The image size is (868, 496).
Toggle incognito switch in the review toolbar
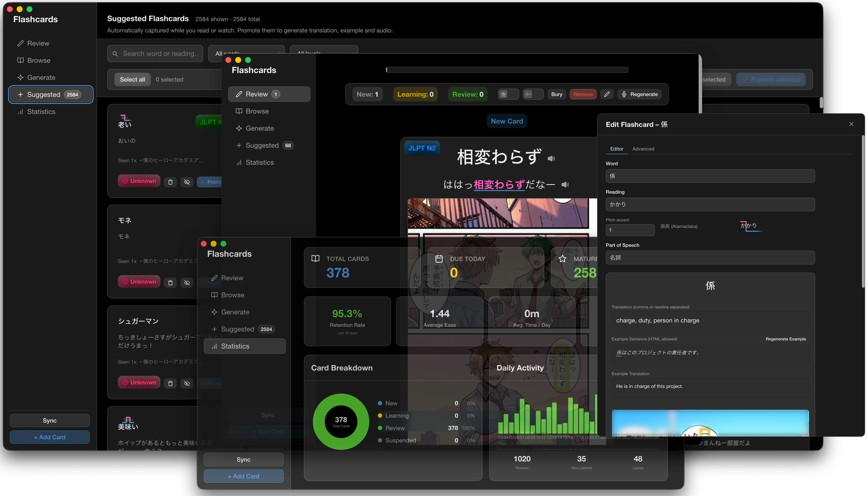(508, 94)
